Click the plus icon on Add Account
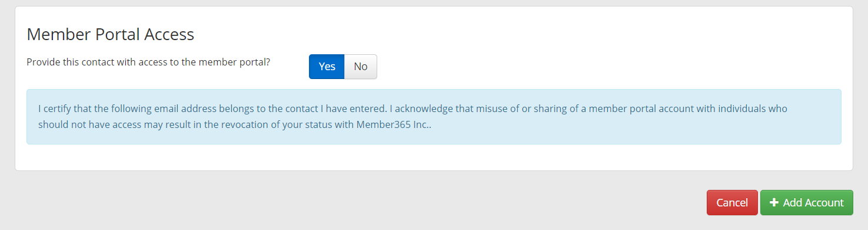Viewport: 868px width, 230px height. point(774,202)
